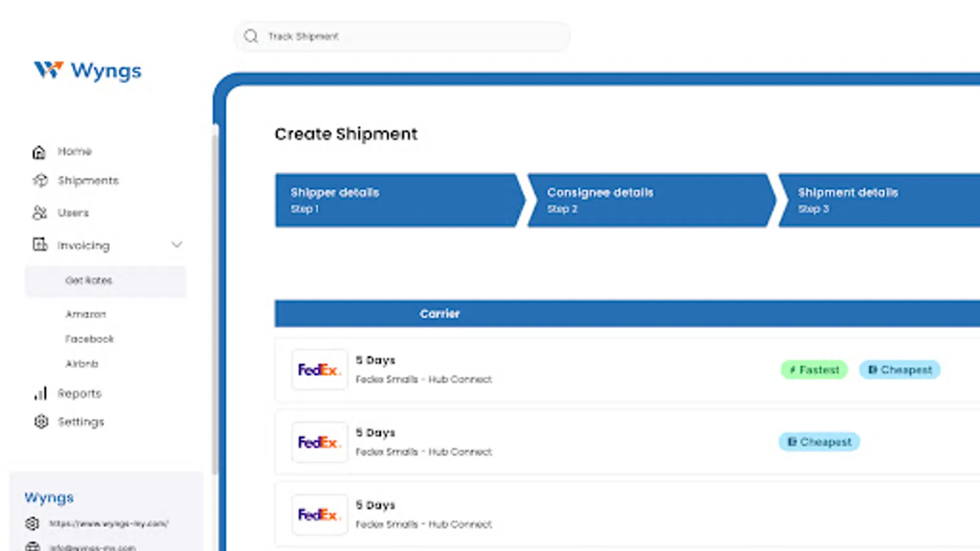The image size is (980, 551).
Task: Open Shipments via its sidebar icon
Action: pos(39,180)
